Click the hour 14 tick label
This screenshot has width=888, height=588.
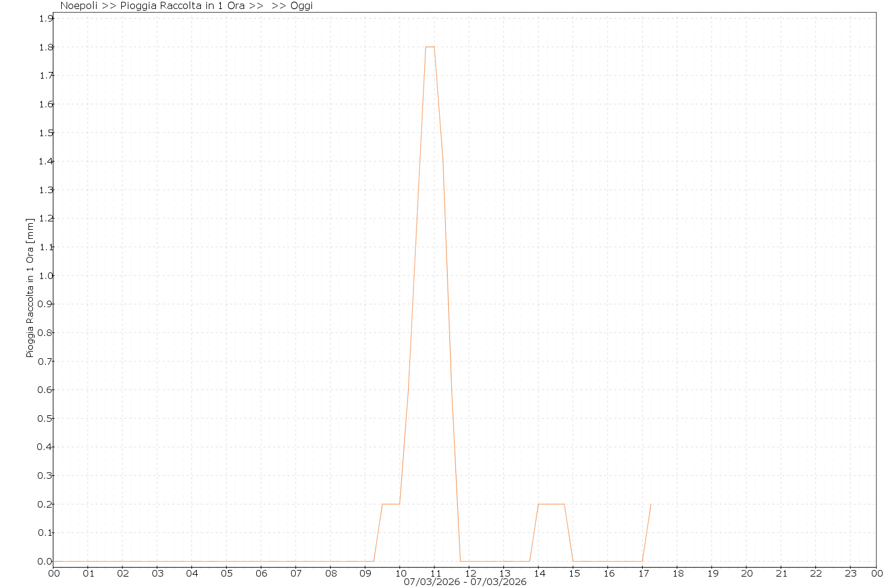(539, 573)
